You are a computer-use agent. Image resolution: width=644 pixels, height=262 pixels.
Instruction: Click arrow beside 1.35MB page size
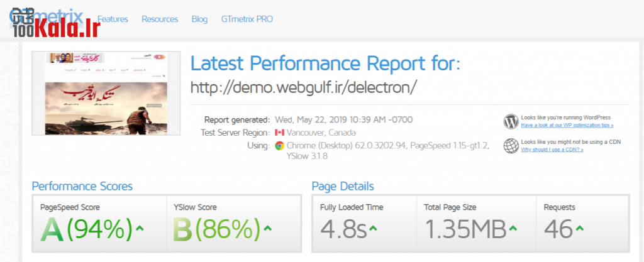[x=513, y=227]
